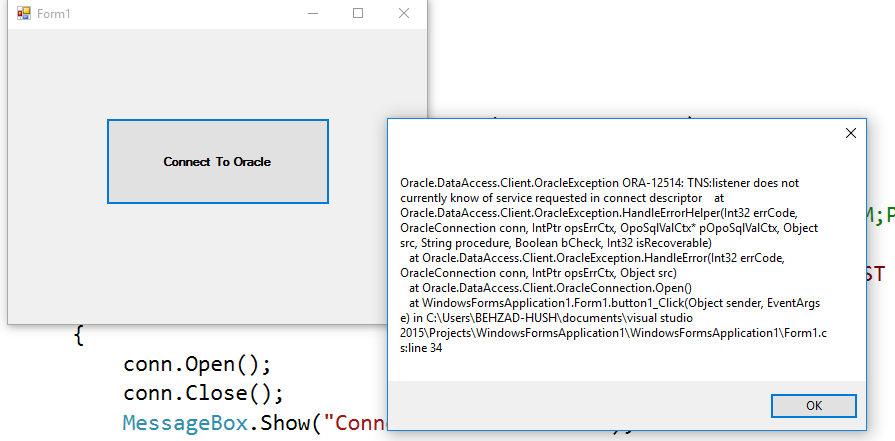This screenshot has width=895, height=441.
Task: Click the Show method call in code
Action: (x=284, y=423)
